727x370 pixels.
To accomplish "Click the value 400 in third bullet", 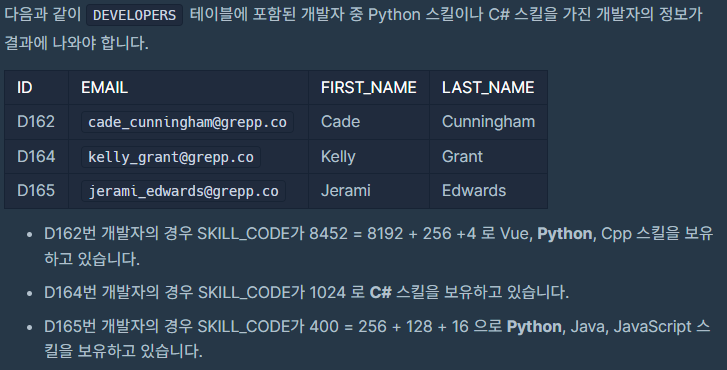I will pyautogui.click(x=324, y=327).
